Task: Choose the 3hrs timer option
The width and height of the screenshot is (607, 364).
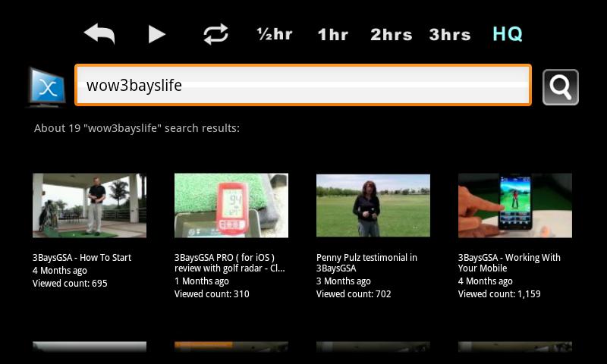Action: [x=450, y=35]
